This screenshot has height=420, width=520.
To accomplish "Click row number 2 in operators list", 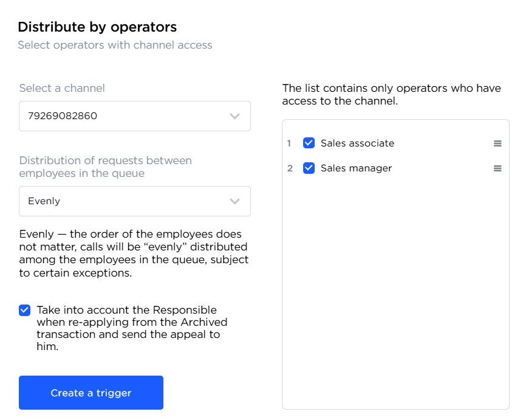I will pos(290,168).
